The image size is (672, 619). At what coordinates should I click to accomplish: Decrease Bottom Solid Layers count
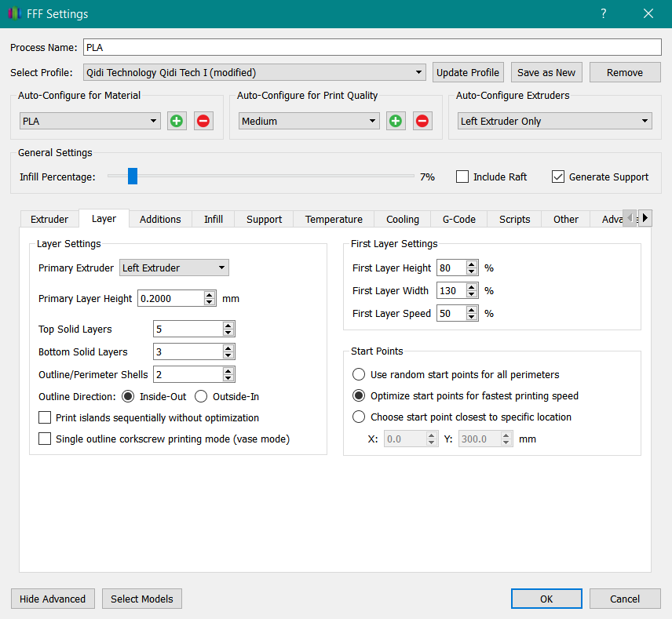(x=228, y=355)
